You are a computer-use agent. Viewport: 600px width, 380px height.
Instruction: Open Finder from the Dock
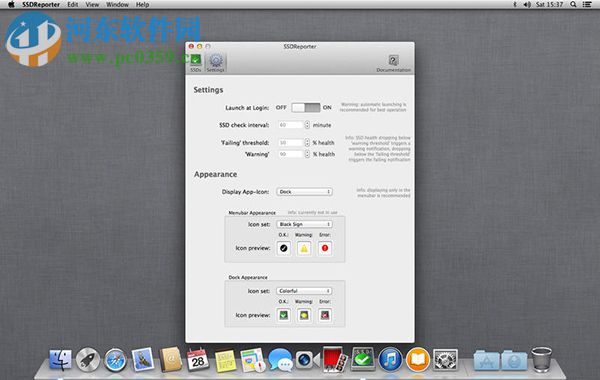coord(60,360)
